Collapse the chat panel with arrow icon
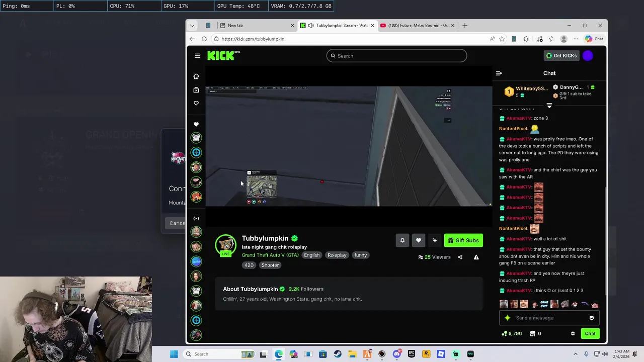 [499, 73]
